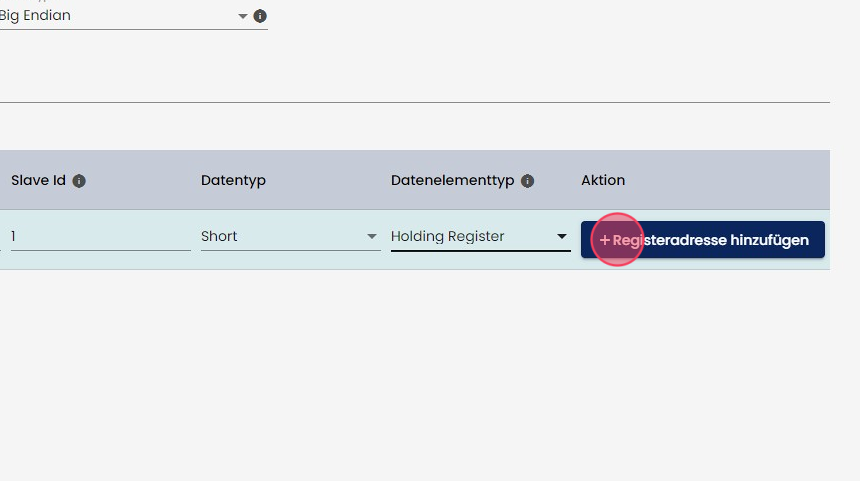Open the Big Endian byte order select

coord(120,16)
